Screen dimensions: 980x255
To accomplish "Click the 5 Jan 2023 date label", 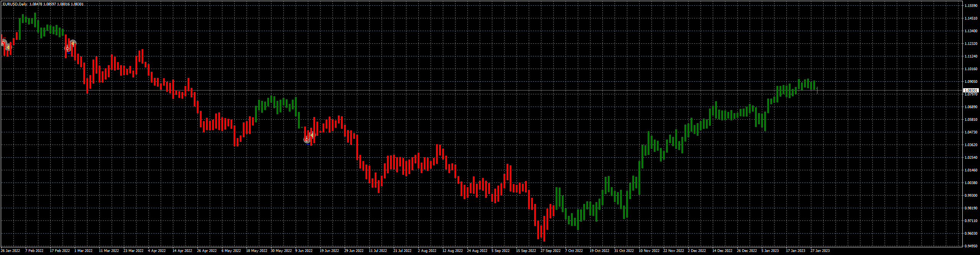I will (770, 251).
